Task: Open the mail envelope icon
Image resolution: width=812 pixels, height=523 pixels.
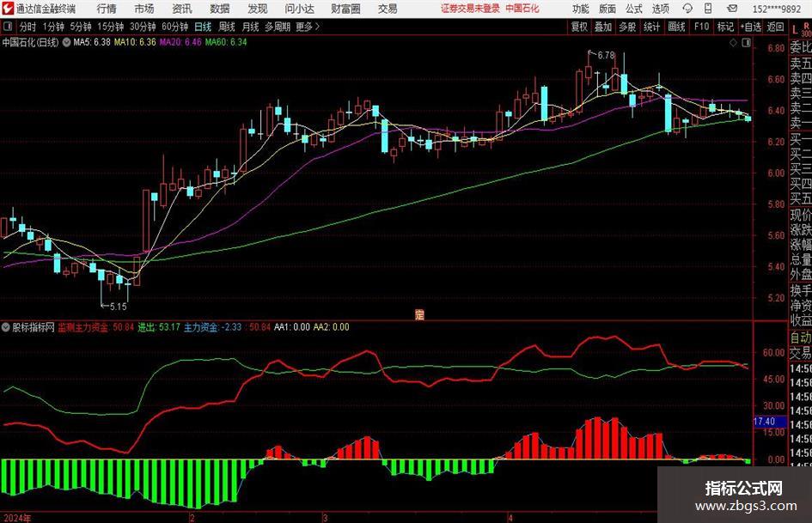Action: [732, 9]
